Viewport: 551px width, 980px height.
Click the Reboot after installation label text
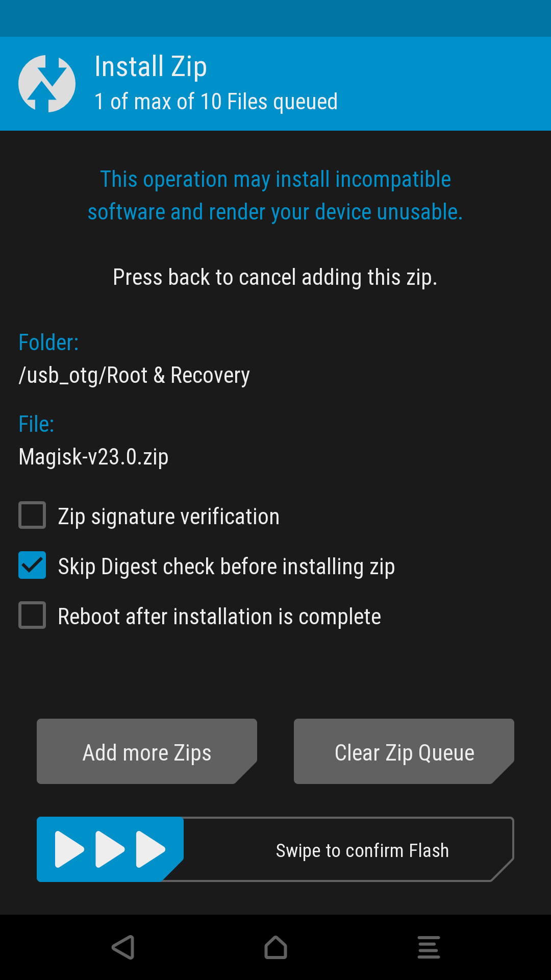pos(219,617)
